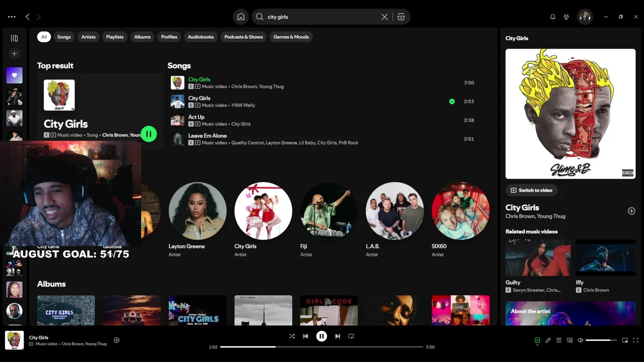
Task: Filter results by Podcasts & Shows
Action: coord(244,37)
